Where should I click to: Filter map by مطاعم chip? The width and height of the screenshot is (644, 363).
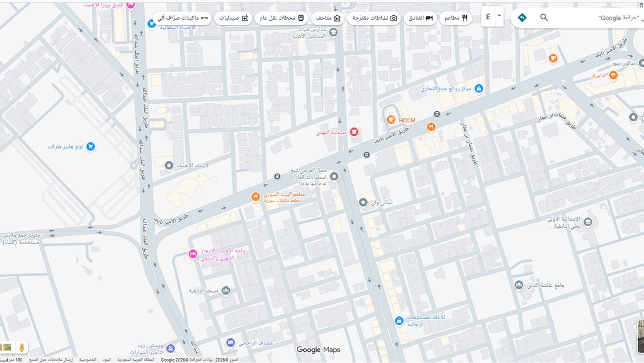pyautogui.click(x=456, y=18)
